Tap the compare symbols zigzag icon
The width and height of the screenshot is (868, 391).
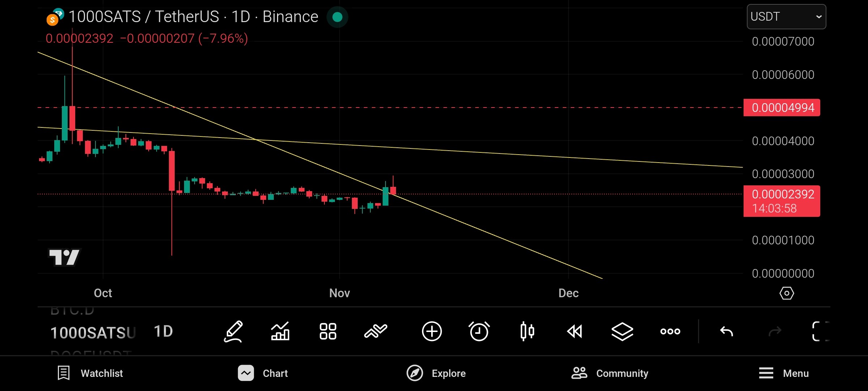tap(376, 331)
